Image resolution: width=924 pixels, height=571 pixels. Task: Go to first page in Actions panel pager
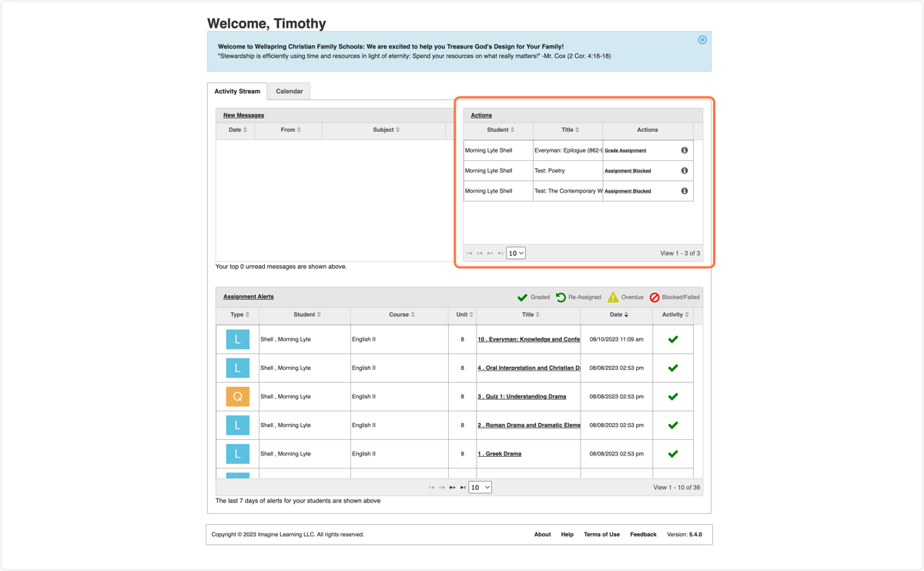470,254
